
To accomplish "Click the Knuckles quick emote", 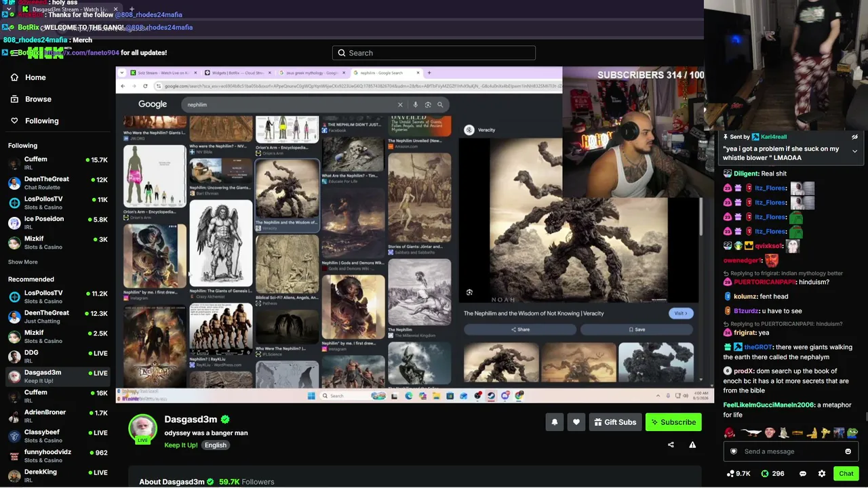I will (730, 432).
